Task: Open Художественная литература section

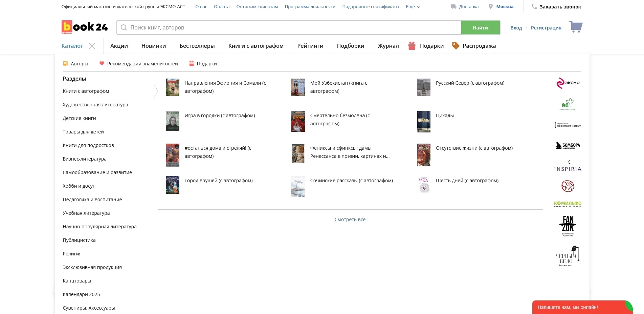Action: [95, 105]
